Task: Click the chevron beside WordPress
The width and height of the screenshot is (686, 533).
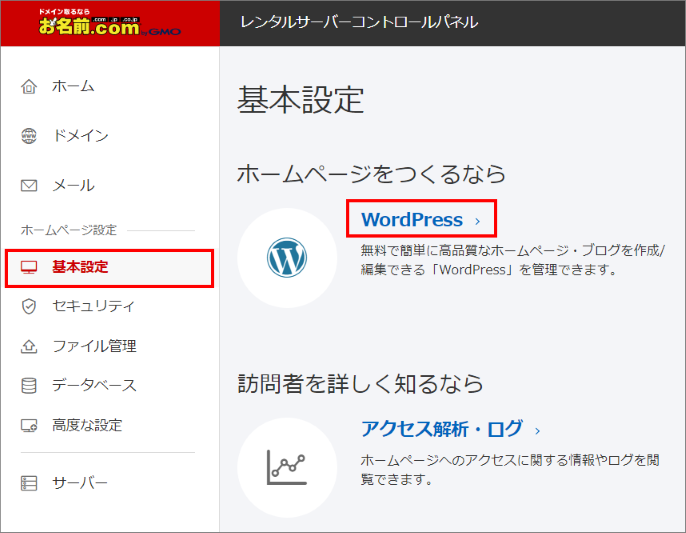Action: [478, 221]
